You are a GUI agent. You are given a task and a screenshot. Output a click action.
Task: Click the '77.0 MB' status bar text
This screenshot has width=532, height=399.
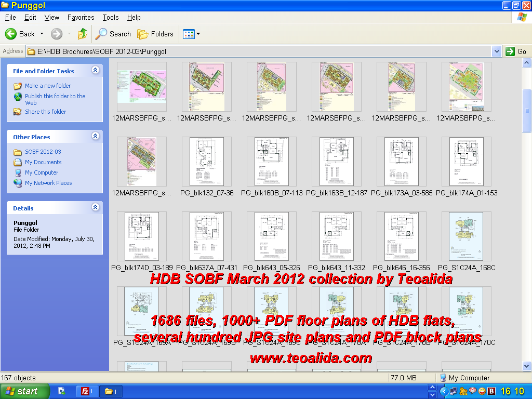pos(403,378)
